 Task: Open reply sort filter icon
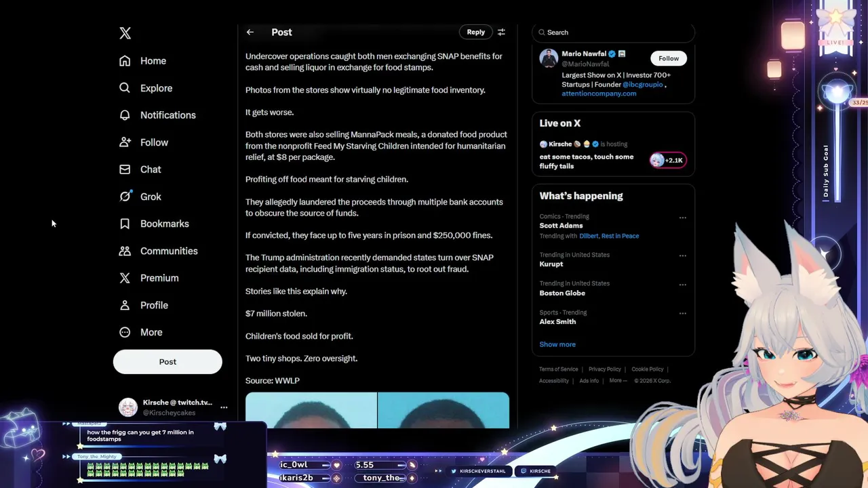[x=501, y=32]
